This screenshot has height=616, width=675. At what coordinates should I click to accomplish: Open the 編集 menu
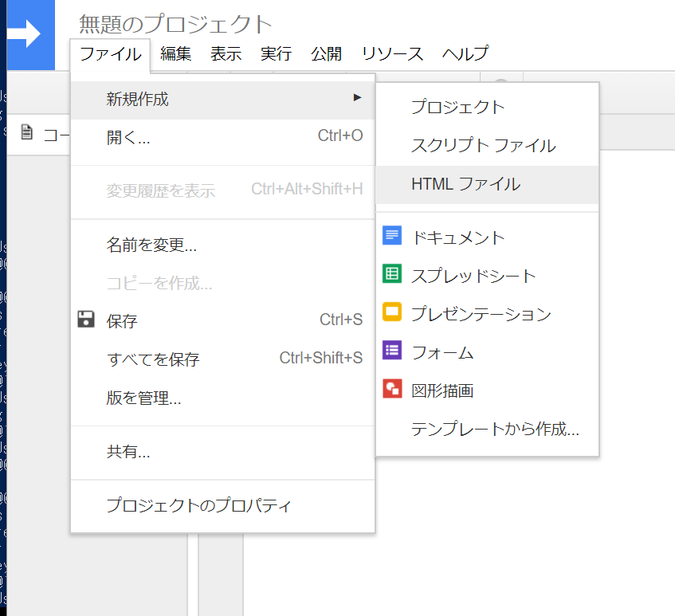click(175, 54)
